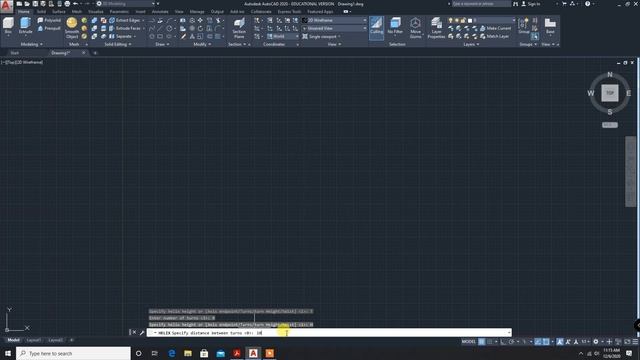Open workspace switching gear in status bar
The image size is (640, 360).
pos(596,342)
